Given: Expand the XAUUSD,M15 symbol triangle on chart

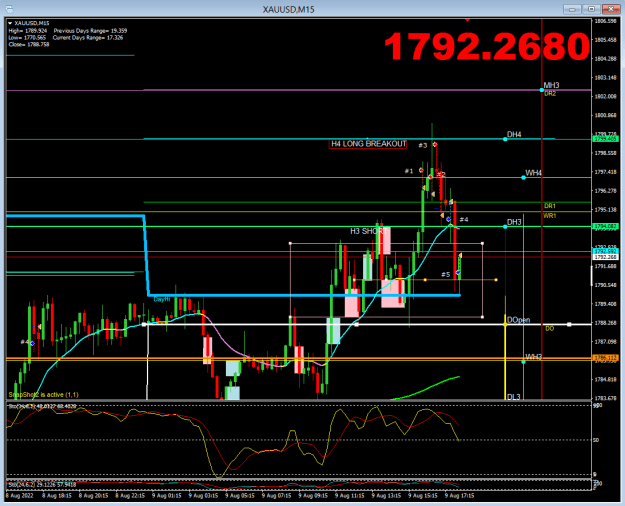Looking at the screenshot, I should pyautogui.click(x=10, y=23).
